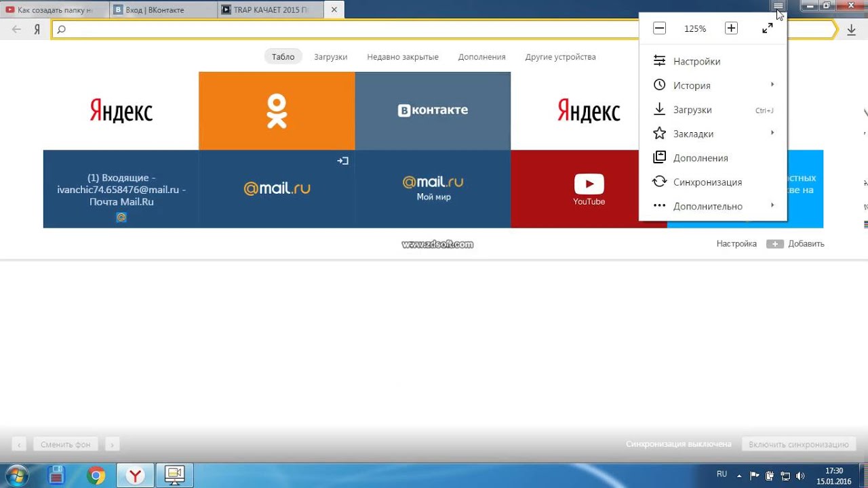Click the settings sliders icon beside Настройки

click(659, 61)
